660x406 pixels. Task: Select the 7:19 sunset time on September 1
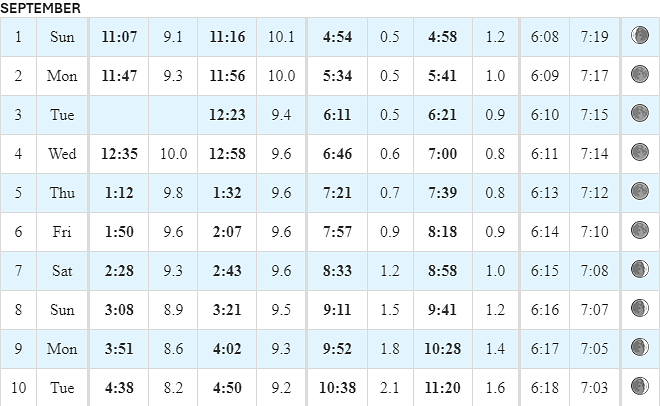click(x=594, y=37)
